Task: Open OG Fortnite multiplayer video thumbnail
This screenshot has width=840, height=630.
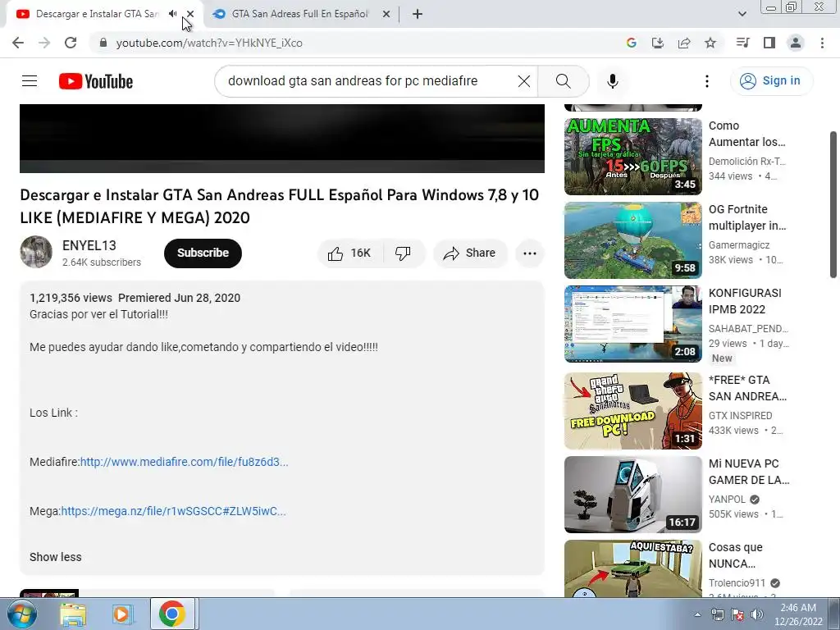Action: click(x=633, y=240)
